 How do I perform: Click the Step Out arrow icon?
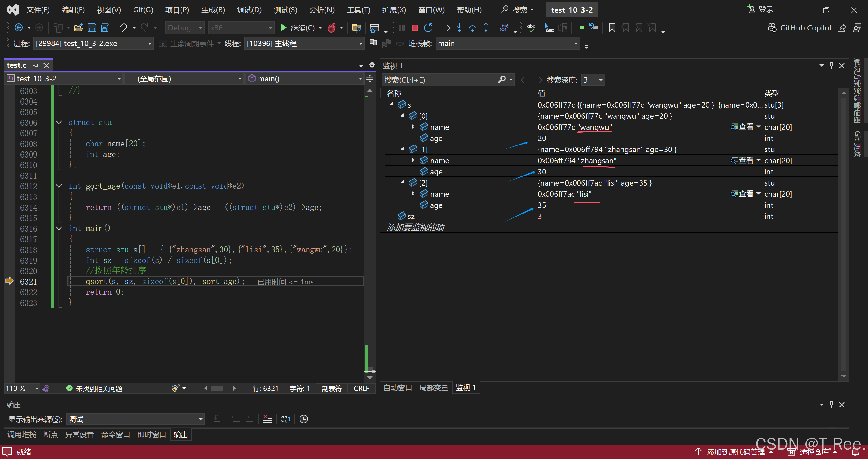[486, 28]
